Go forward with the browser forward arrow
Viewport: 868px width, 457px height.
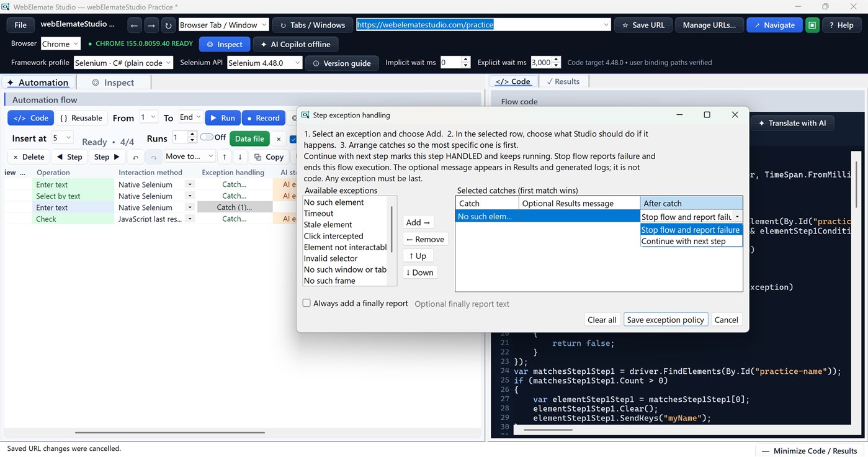click(x=151, y=25)
